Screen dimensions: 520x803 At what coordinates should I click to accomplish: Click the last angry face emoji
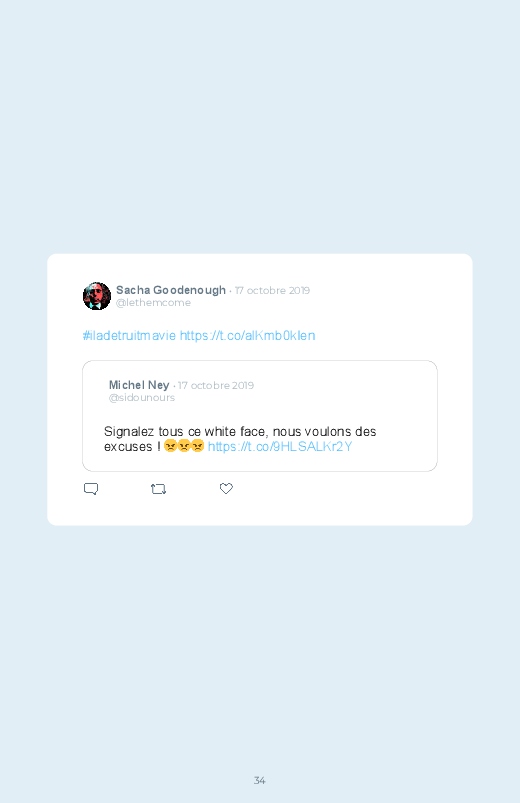point(197,446)
